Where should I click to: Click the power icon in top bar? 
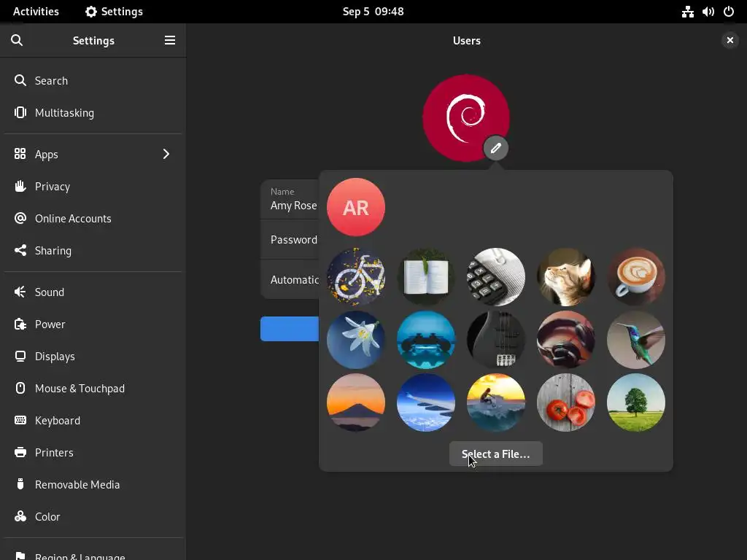(x=729, y=12)
